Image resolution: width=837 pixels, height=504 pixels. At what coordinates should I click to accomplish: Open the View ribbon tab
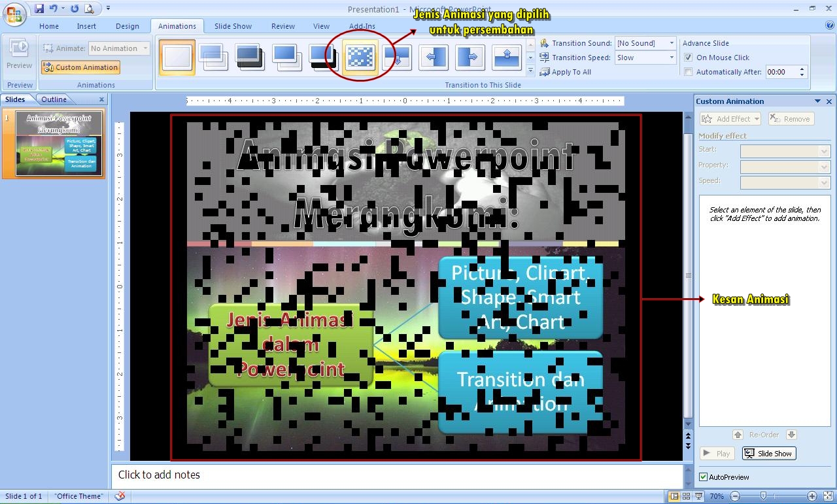coord(321,26)
